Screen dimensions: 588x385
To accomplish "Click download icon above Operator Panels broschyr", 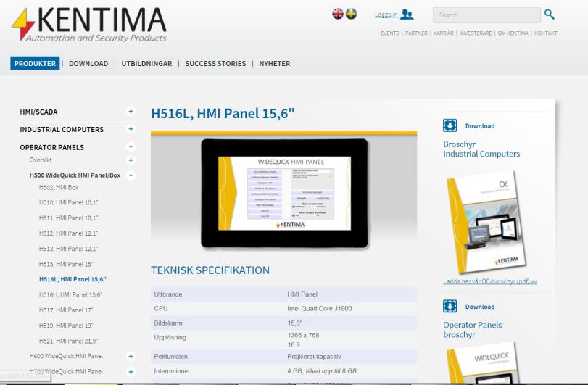I will click(450, 306).
